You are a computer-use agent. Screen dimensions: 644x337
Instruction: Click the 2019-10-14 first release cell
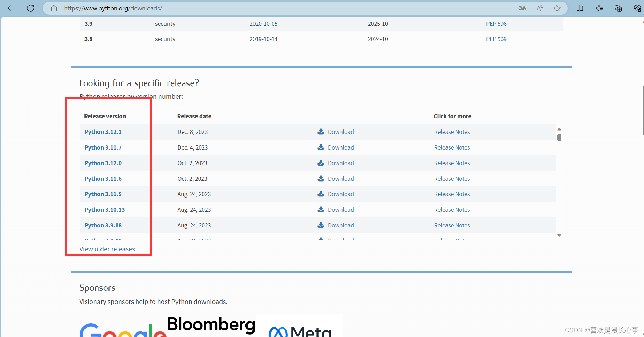264,39
